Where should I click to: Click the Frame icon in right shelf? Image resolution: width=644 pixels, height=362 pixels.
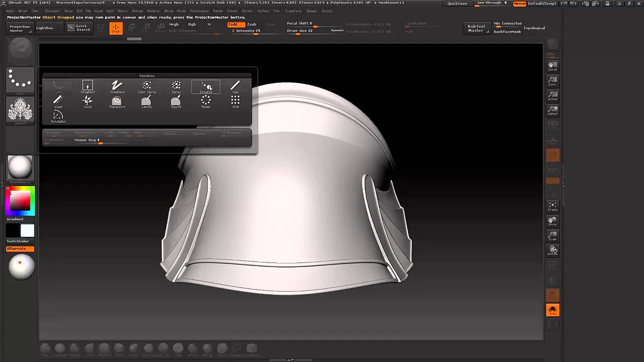[552, 206]
